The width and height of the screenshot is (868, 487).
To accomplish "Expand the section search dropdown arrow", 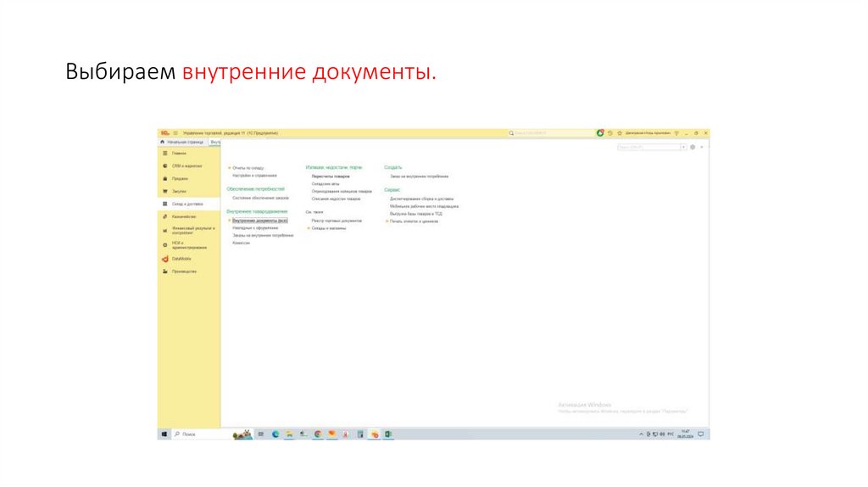I will click(683, 147).
